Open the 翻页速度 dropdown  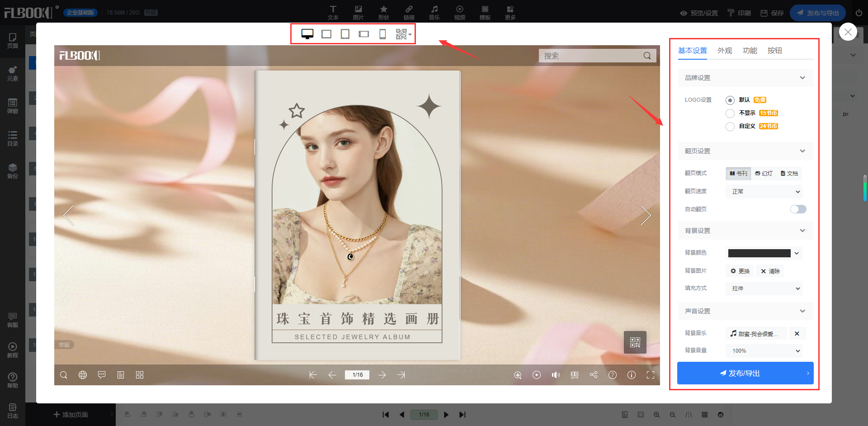point(764,192)
